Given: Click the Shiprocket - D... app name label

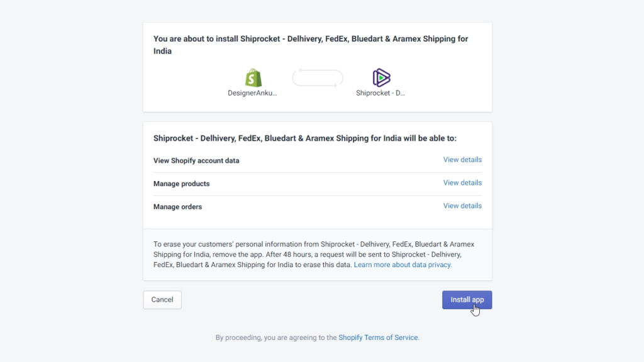Looking at the screenshot, I should pos(380,93).
